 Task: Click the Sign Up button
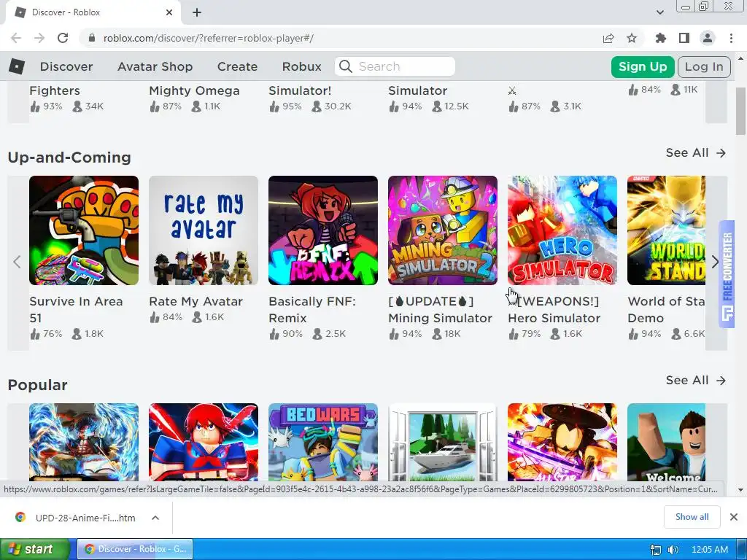click(x=643, y=66)
